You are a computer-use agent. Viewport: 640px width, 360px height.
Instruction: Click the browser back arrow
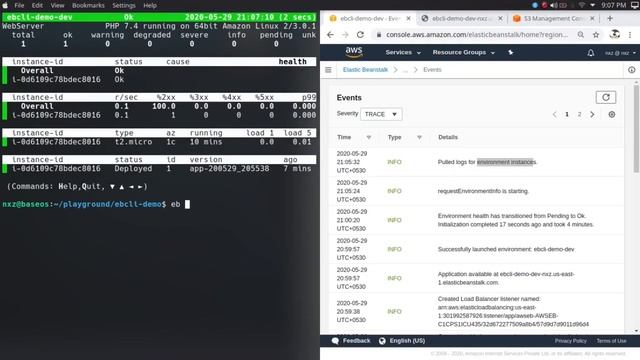tap(330, 35)
